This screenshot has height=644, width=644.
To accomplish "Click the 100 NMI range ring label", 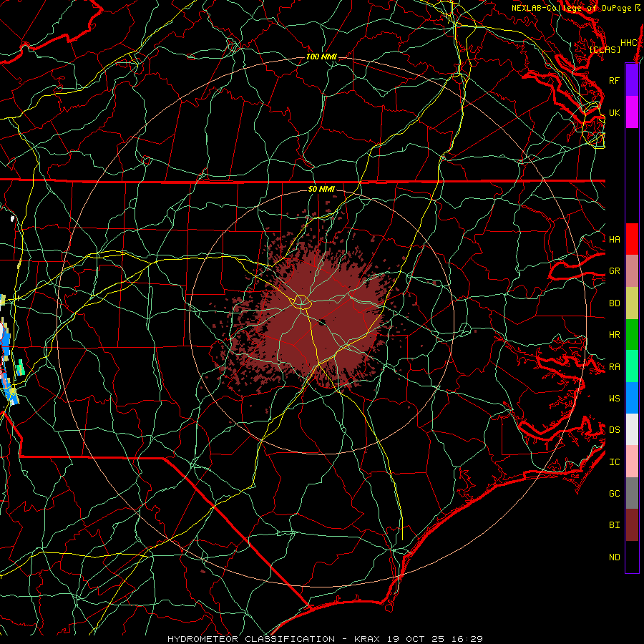I will click(321, 57).
